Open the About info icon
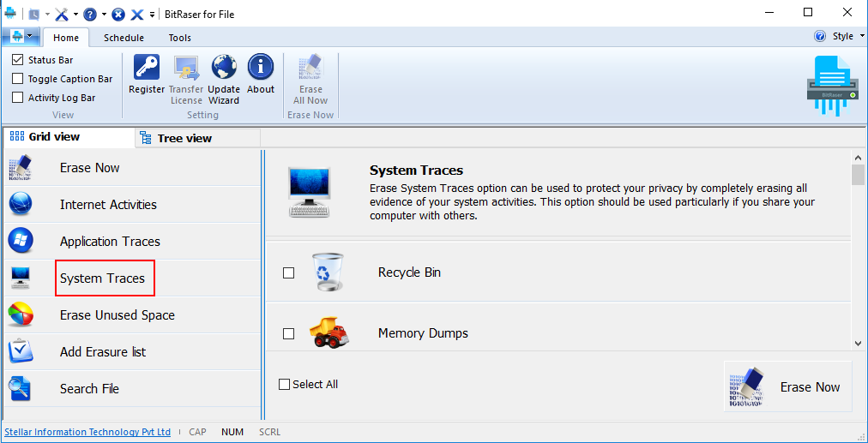This screenshot has height=443, width=868. pyautogui.click(x=261, y=67)
